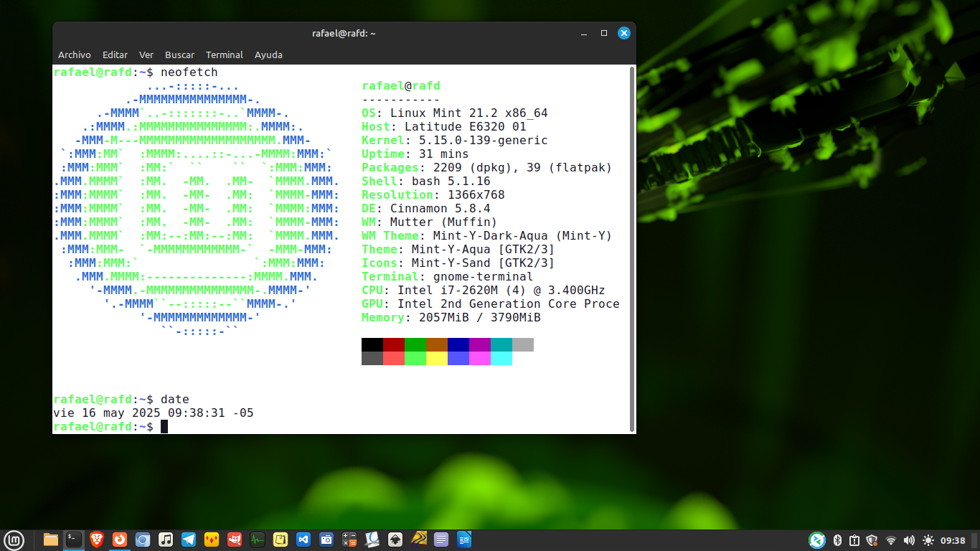
Task: Select the Terminal icon in the taskbar
Action: (74, 540)
